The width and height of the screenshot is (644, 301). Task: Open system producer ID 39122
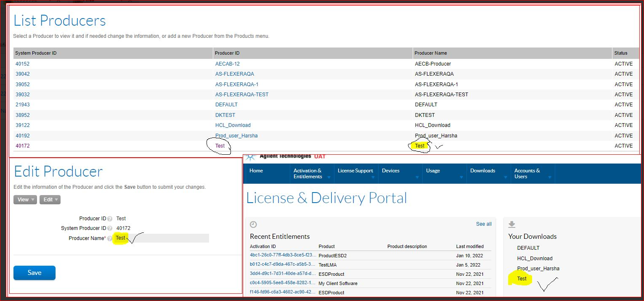click(x=23, y=125)
